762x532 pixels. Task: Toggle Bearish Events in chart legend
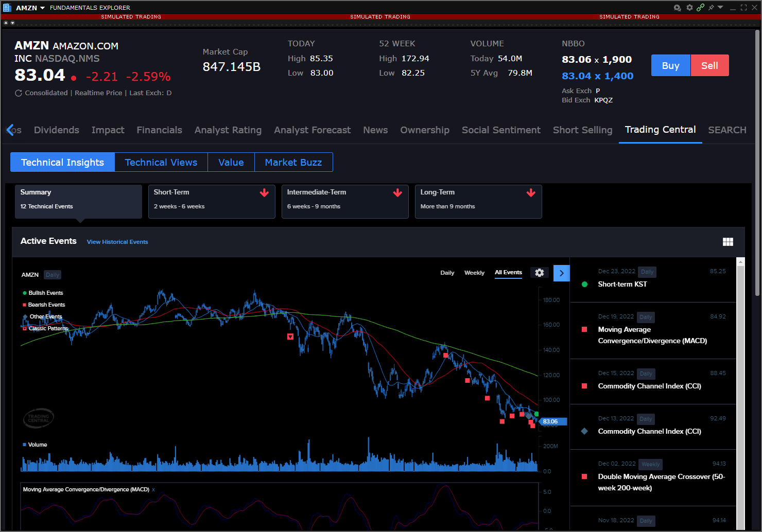tap(46, 305)
